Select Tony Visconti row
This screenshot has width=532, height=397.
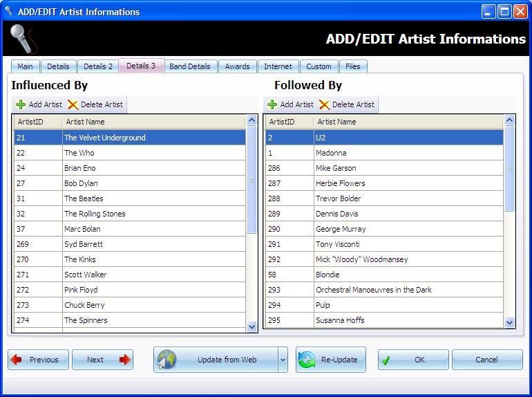click(x=384, y=244)
